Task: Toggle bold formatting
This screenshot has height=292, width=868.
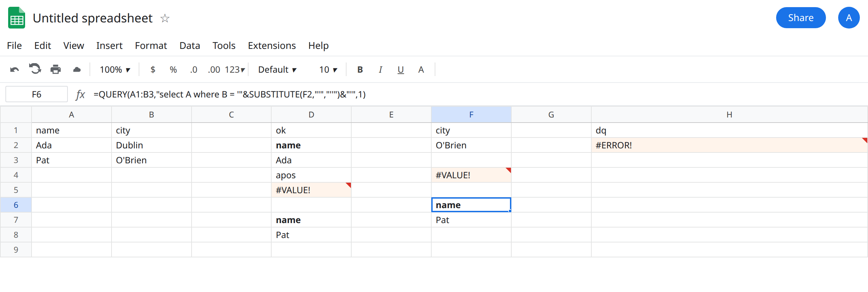Action: coord(360,70)
